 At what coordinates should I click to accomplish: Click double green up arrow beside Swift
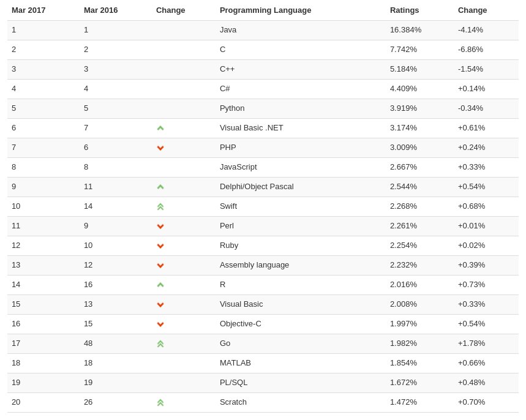click(x=160, y=207)
